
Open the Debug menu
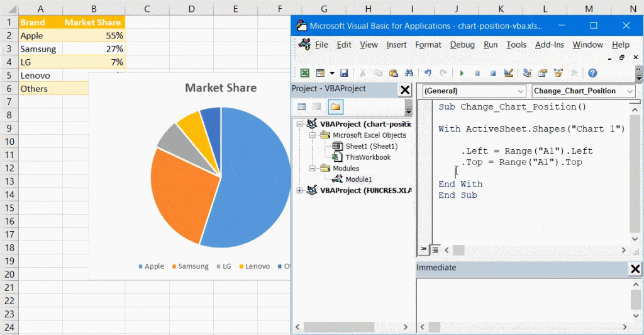pyautogui.click(x=462, y=45)
